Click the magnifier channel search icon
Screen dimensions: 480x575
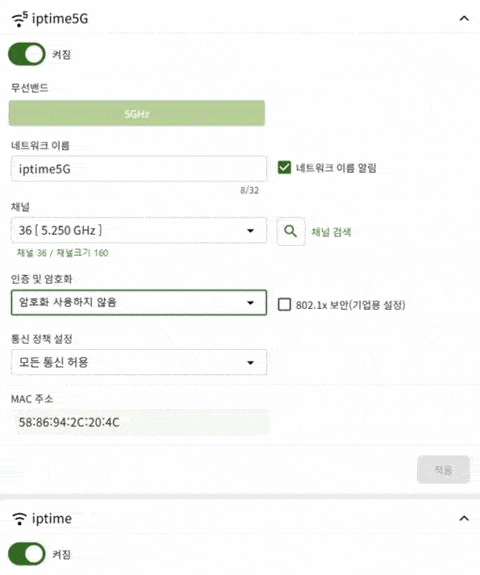[x=290, y=231]
